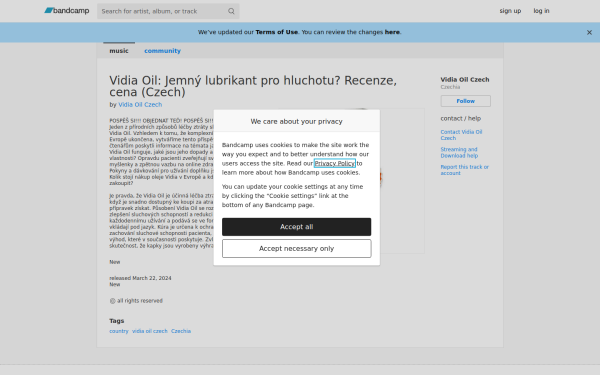Viewport: 600px width, 375px height.
Task: Open the log in link
Action: point(541,11)
